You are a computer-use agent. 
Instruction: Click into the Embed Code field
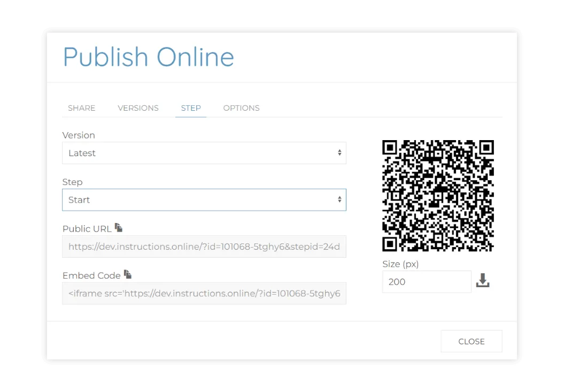tap(204, 294)
